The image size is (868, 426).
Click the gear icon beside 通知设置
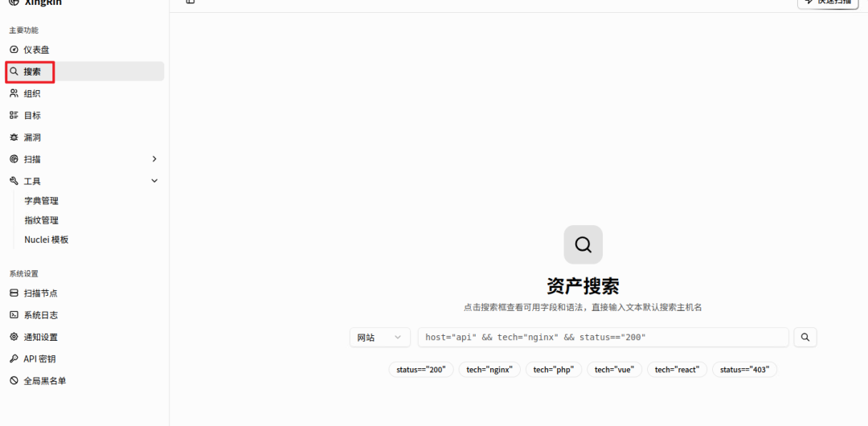[x=14, y=337]
